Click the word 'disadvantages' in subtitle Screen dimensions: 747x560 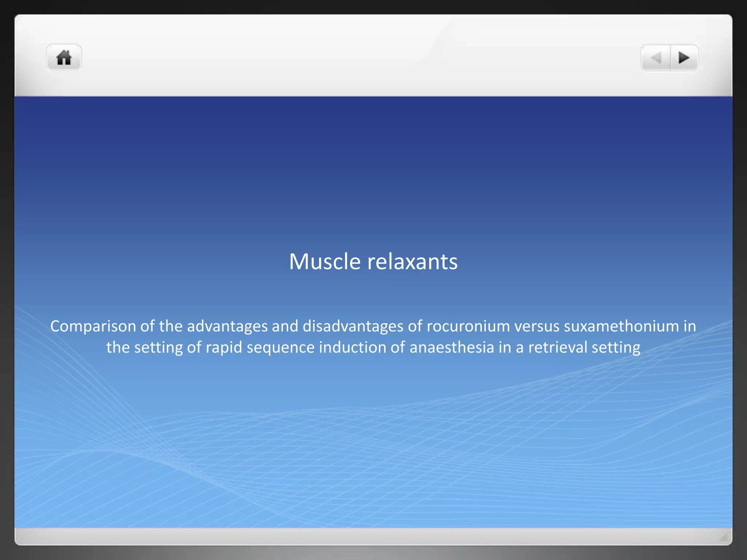coord(353,326)
